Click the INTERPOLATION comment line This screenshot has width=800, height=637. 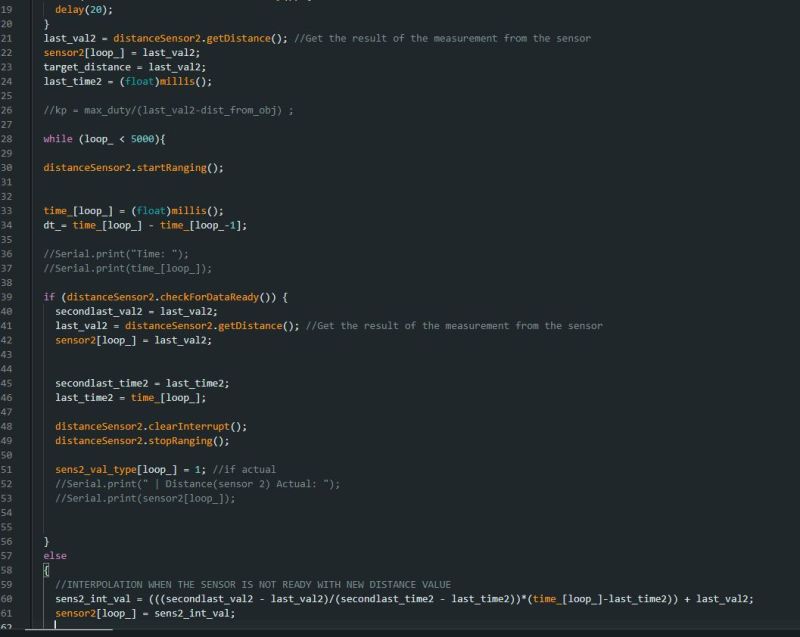click(253, 584)
